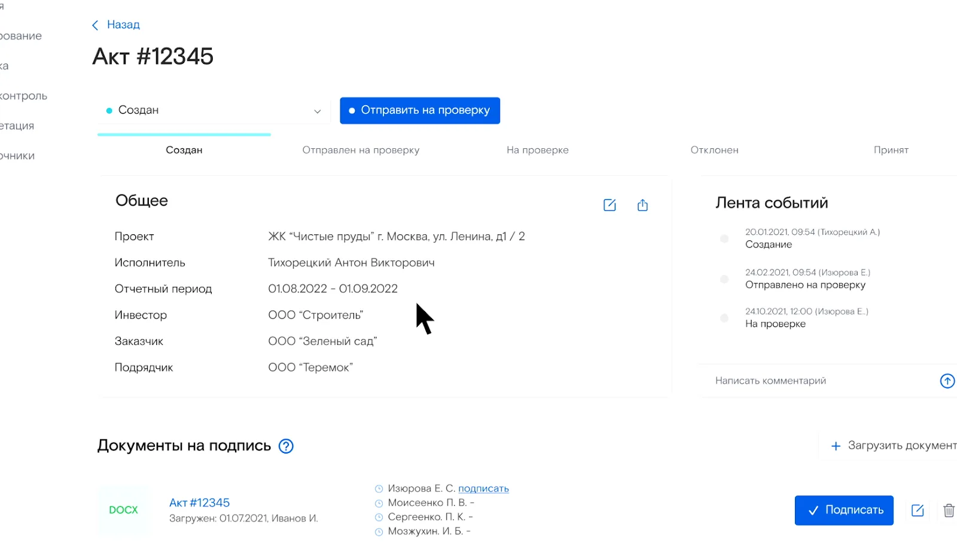Click the send comment arrow icon

tap(947, 381)
